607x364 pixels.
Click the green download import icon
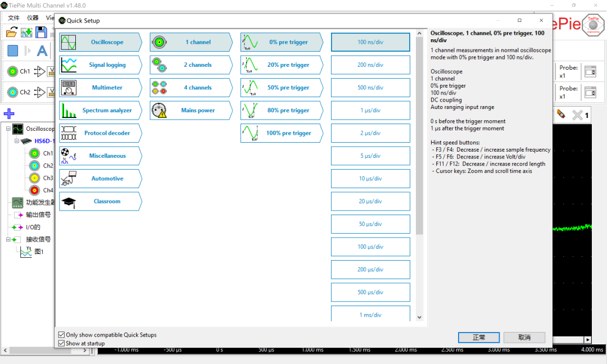pyautogui.click(x=26, y=32)
